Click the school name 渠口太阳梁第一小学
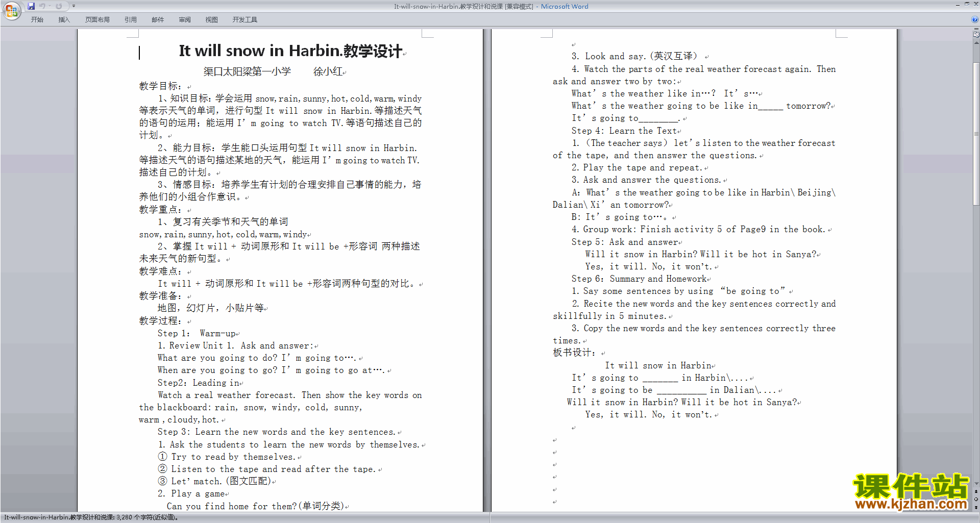The width and height of the screenshot is (980, 523). [247, 71]
